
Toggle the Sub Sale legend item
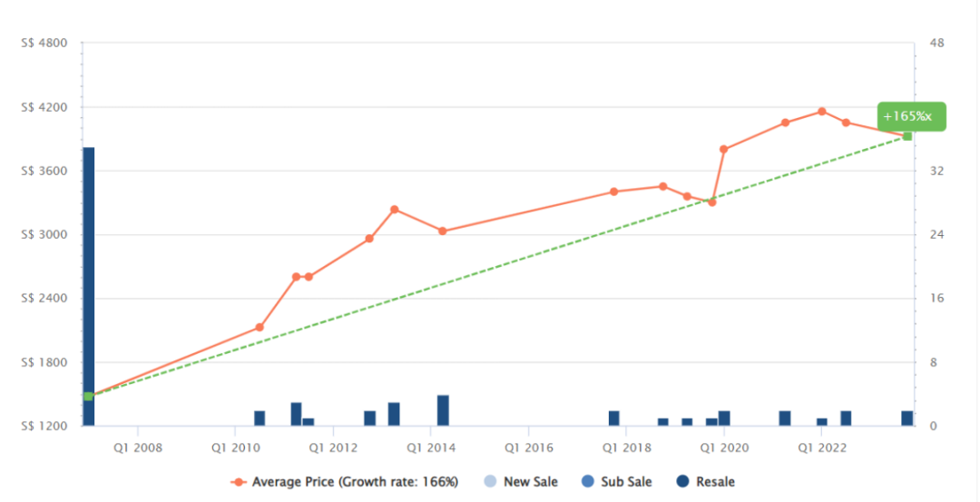tap(616, 482)
